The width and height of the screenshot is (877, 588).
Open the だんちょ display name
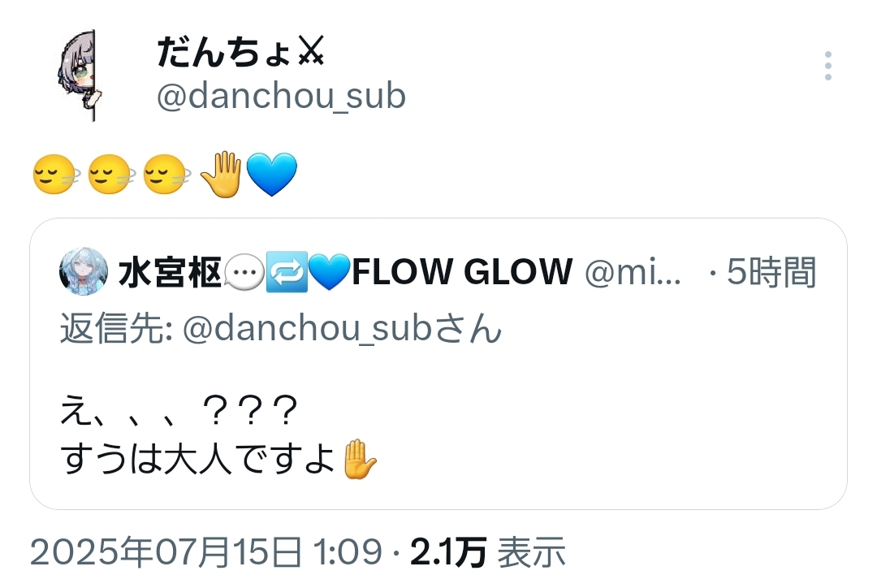(241, 51)
